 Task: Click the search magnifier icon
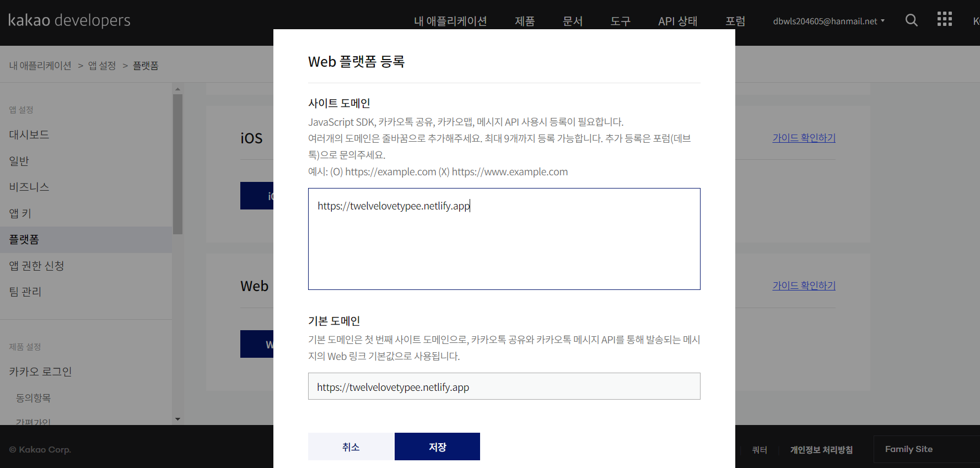tap(912, 20)
